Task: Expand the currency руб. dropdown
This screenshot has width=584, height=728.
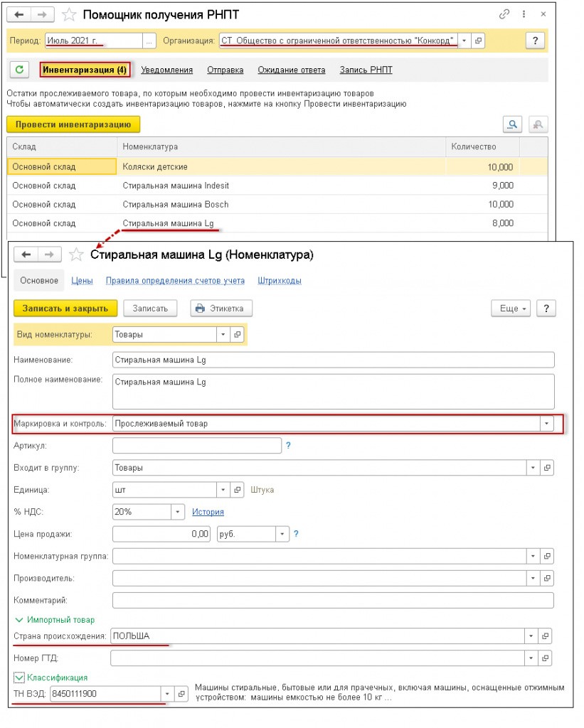Action: [x=282, y=534]
